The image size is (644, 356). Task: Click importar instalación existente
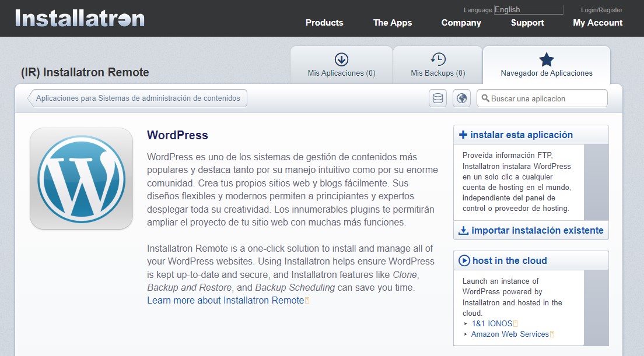point(537,230)
